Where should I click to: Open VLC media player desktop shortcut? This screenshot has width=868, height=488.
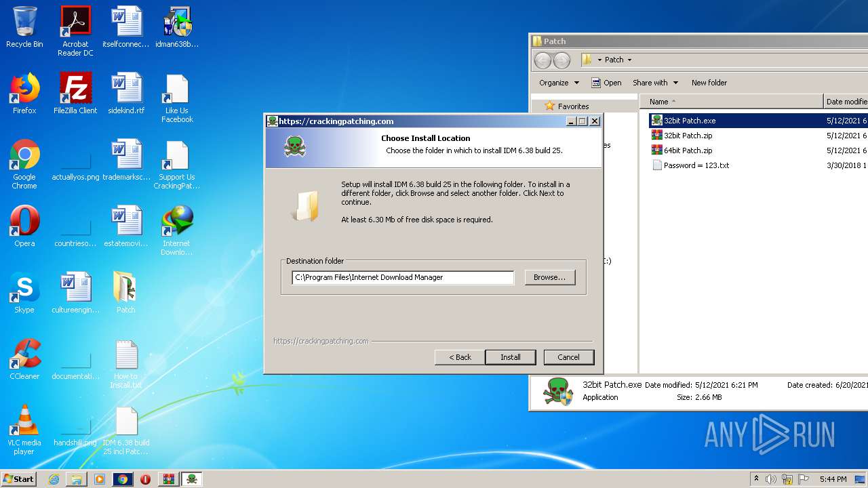24,430
